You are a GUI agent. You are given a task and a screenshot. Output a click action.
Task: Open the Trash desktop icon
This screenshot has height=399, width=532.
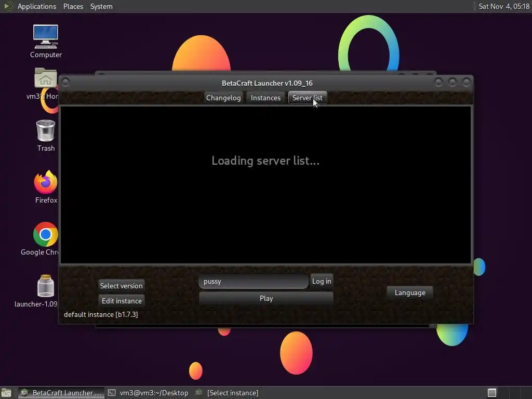[x=46, y=136]
